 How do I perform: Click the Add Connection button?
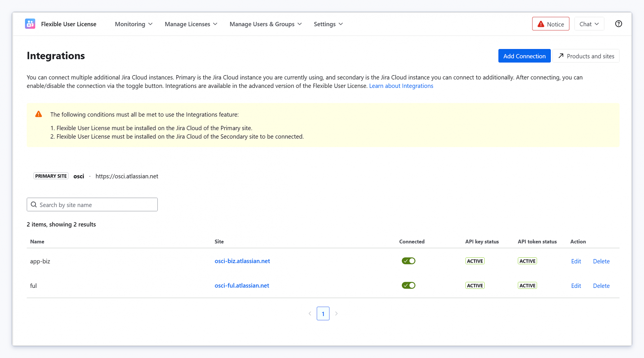524,56
